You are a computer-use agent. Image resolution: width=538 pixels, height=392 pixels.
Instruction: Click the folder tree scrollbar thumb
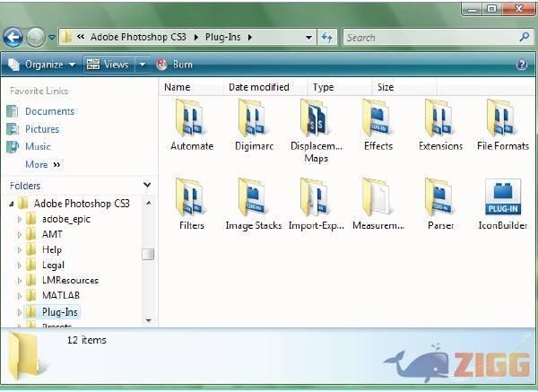pos(148,255)
